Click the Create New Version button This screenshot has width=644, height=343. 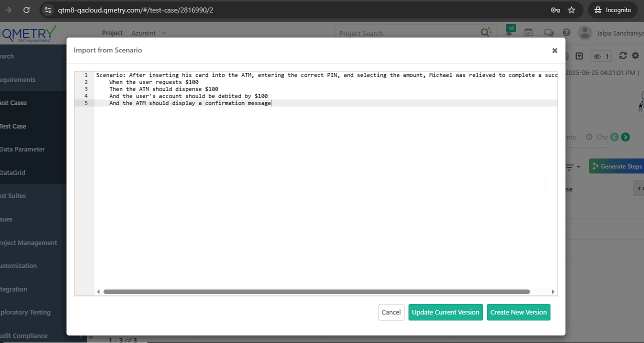pos(518,312)
